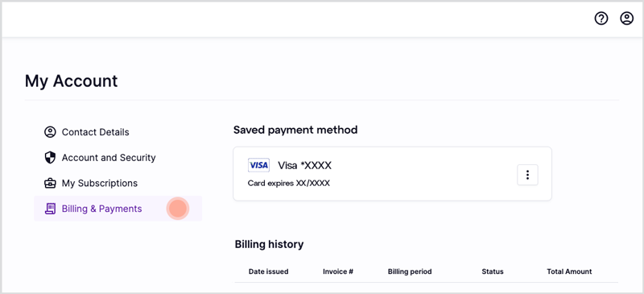This screenshot has height=294, width=644.
Task: Click the Saved payment method card panel
Action: pyautogui.click(x=392, y=173)
